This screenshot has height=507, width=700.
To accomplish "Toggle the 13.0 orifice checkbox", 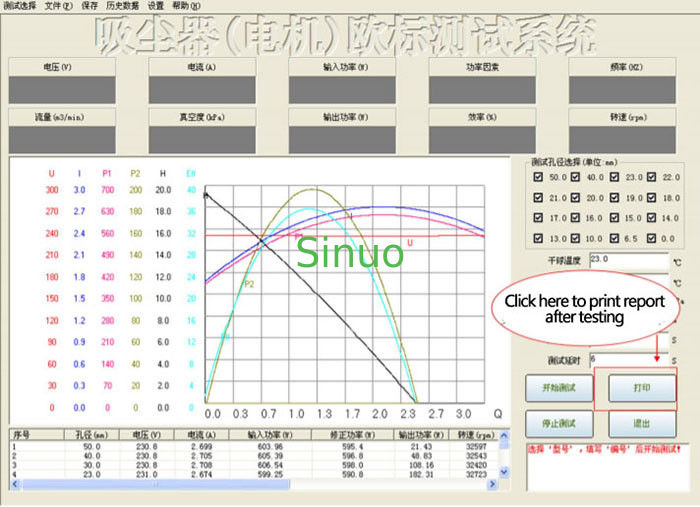I will pos(537,239).
